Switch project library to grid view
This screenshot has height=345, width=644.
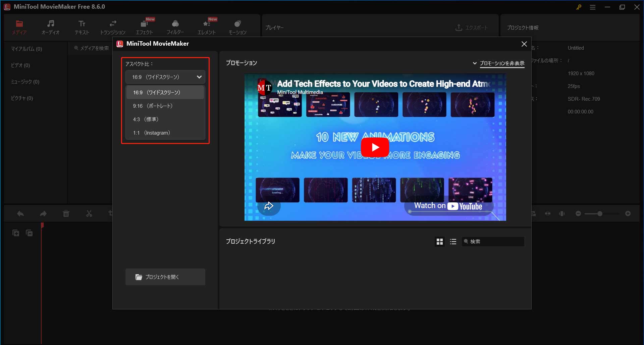(x=439, y=241)
